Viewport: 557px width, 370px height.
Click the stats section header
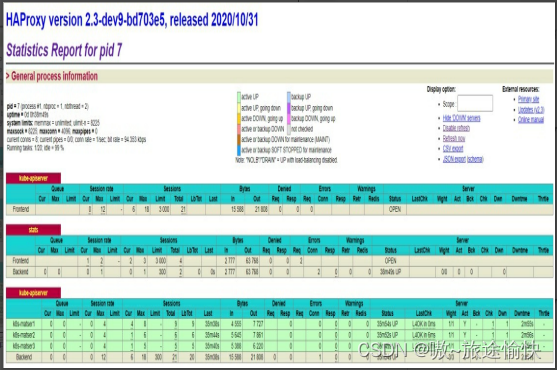pyautogui.click(x=33, y=230)
